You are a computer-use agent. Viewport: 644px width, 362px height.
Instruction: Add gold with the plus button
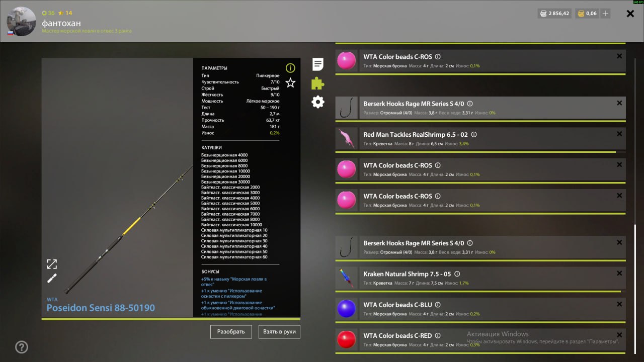[x=605, y=14]
